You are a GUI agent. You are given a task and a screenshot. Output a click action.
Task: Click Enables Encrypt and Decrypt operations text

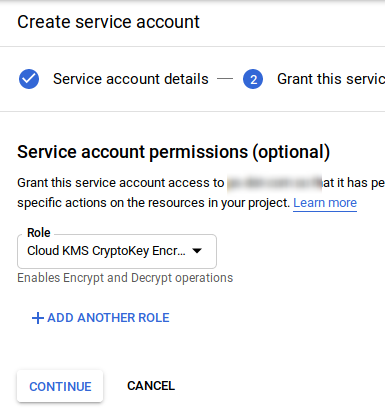pos(125,278)
